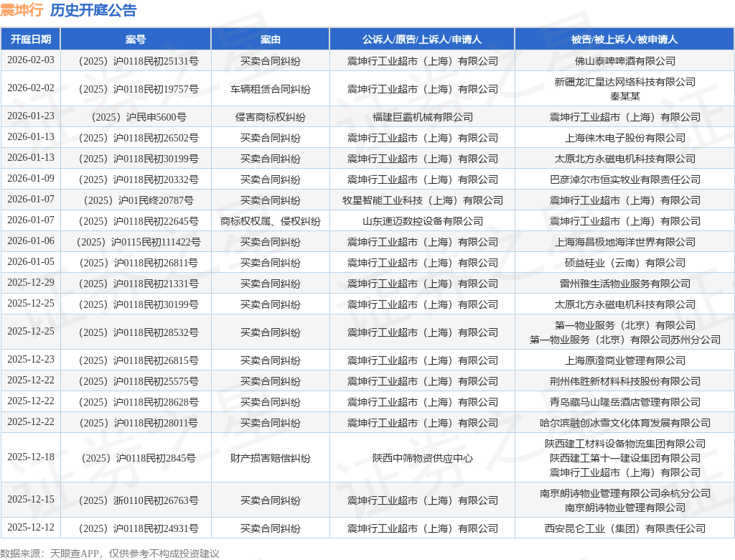The height and width of the screenshot is (560, 735).
Task: Click defendant 青岛藏马山隆岳酒店管理有限公司
Action: coord(625,402)
